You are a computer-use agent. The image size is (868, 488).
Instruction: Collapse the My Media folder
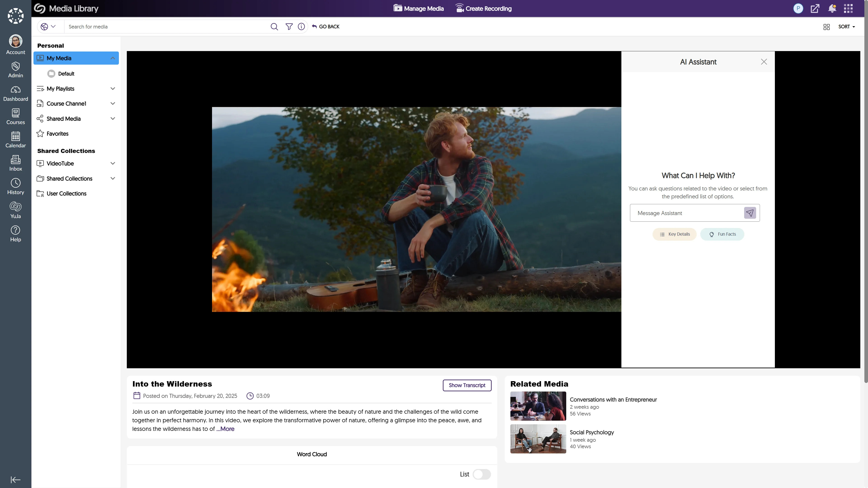pyautogui.click(x=113, y=58)
